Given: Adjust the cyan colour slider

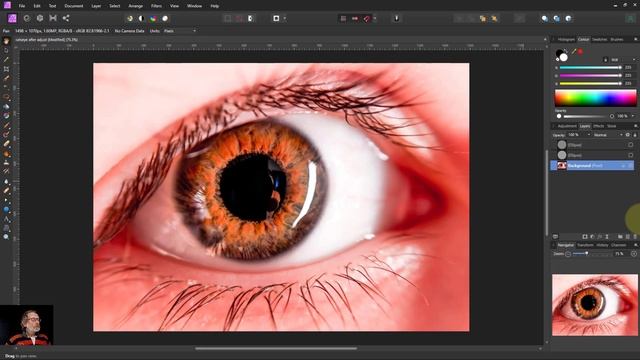Looking at the screenshot, I should 590,68.
